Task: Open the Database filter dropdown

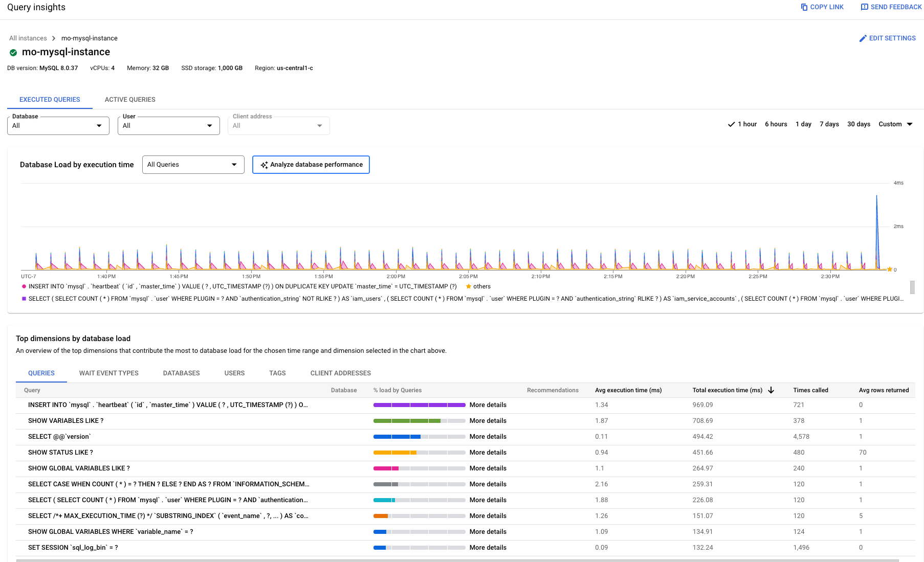Action: coord(58,125)
